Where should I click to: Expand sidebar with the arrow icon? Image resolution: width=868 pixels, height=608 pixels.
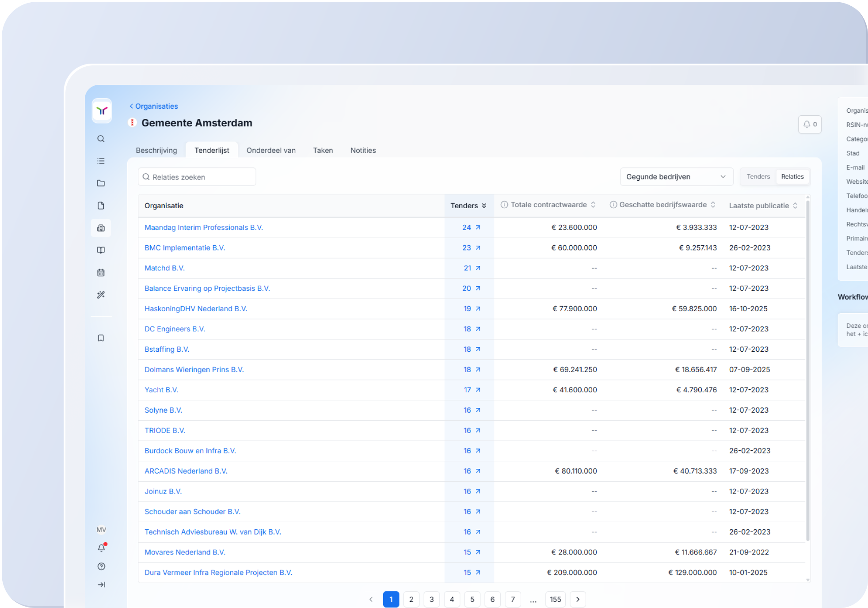coord(101,585)
